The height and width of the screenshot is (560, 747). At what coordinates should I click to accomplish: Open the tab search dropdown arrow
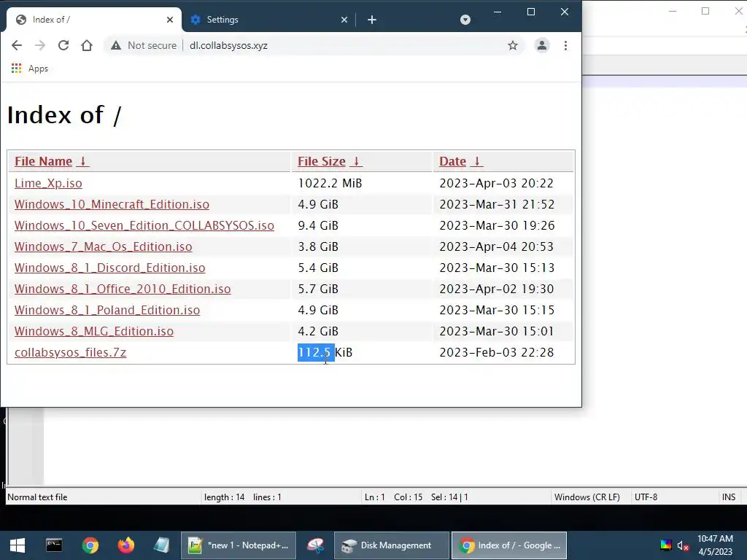tap(465, 20)
